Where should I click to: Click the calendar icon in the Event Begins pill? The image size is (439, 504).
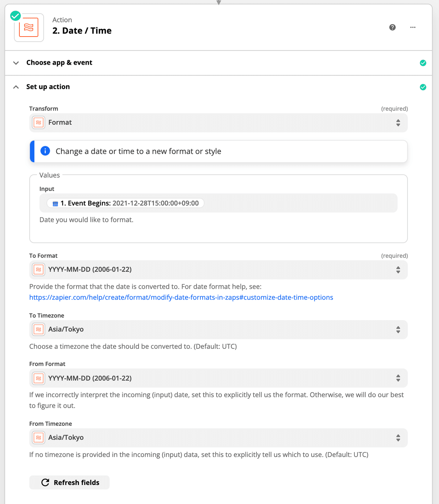55,204
